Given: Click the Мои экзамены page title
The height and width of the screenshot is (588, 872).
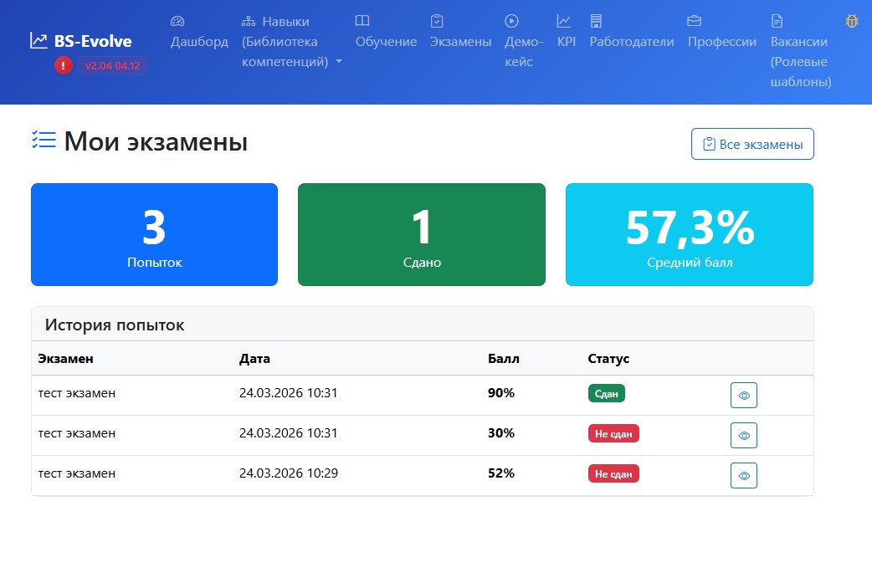Looking at the screenshot, I should 156,141.
